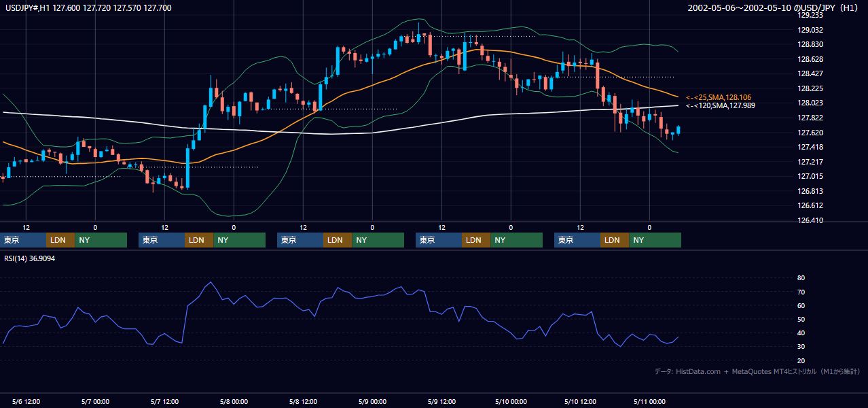Click the rightmost LDN session block
Viewport: 868px width, 408px height.
pos(615,240)
